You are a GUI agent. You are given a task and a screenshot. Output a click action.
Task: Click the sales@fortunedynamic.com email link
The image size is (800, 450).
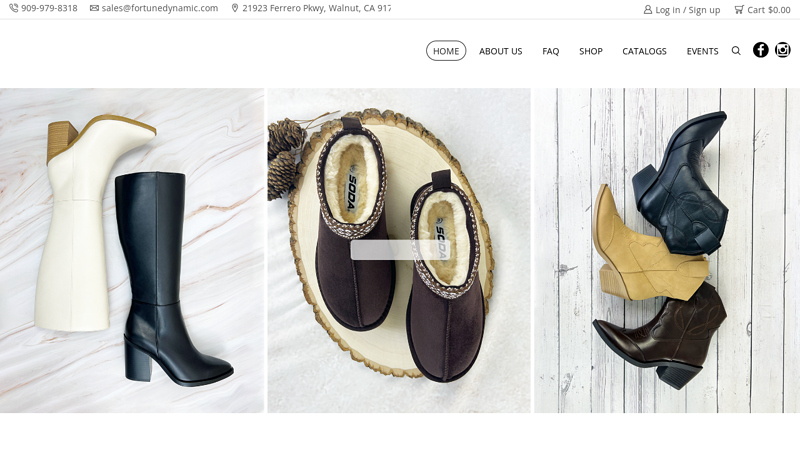click(x=160, y=8)
